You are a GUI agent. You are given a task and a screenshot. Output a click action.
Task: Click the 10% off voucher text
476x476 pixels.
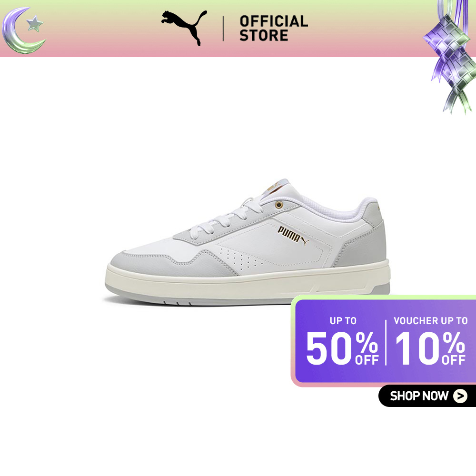(430, 348)
